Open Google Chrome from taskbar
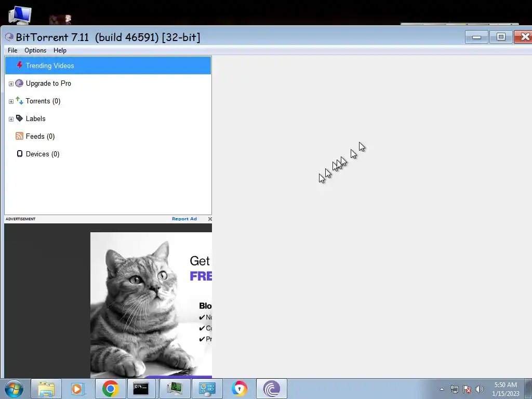The height and width of the screenshot is (399, 532). pos(110,389)
